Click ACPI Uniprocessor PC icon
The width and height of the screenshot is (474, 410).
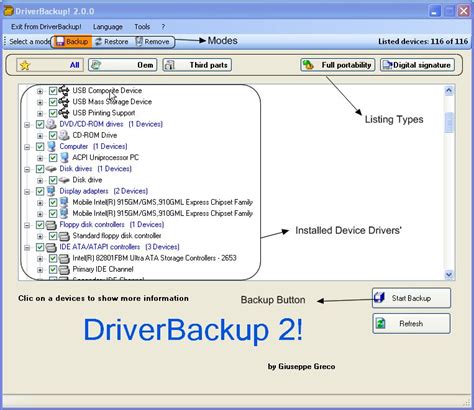[64, 157]
